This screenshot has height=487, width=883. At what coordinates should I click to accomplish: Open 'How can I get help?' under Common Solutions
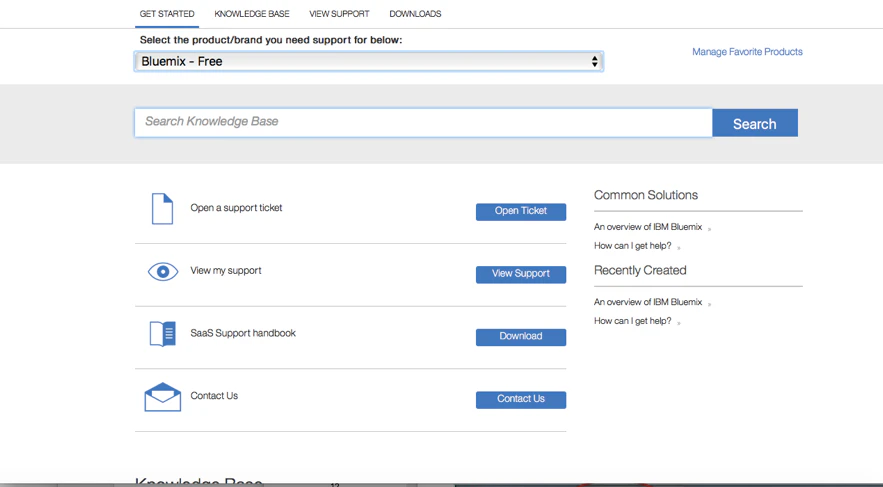(632, 246)
